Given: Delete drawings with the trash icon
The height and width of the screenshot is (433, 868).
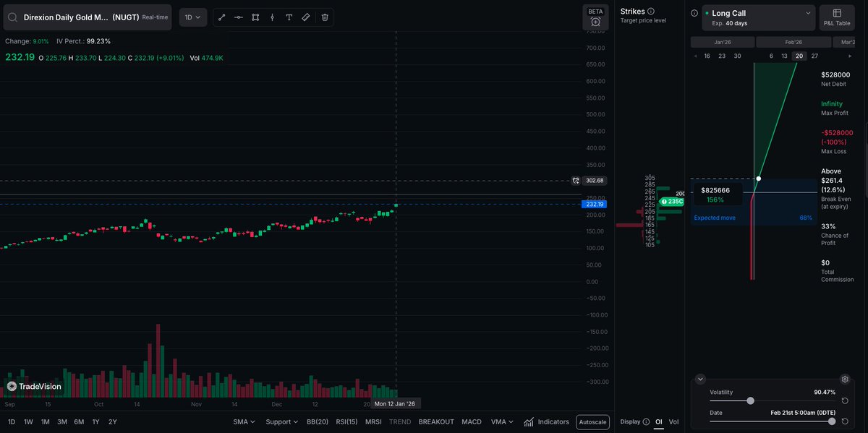Looking at the screenshot, I should click(324, 17).
